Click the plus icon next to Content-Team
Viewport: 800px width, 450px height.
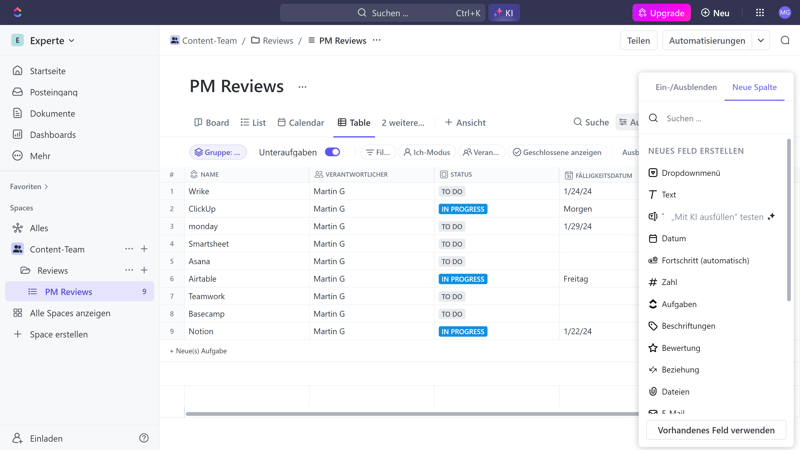pyautogui.click(x=144, y=249)
